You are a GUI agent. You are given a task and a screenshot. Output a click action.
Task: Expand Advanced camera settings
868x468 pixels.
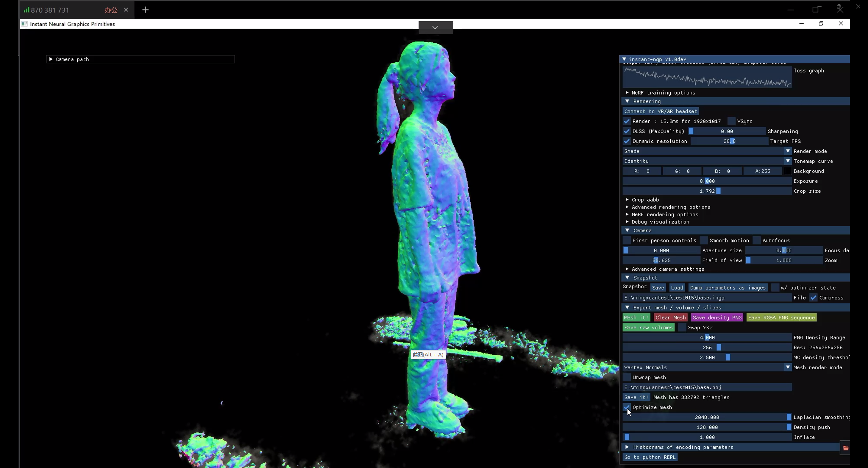coord(627,269)
